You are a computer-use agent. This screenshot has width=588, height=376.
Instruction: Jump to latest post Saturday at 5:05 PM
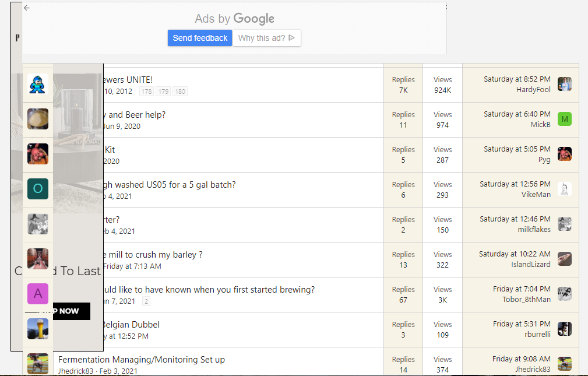[x=517, y=149]
